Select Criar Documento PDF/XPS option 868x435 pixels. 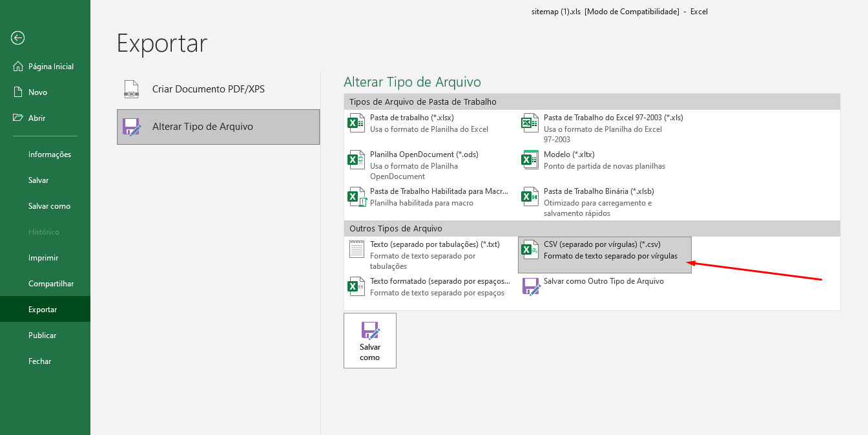[x=218, y=89]
